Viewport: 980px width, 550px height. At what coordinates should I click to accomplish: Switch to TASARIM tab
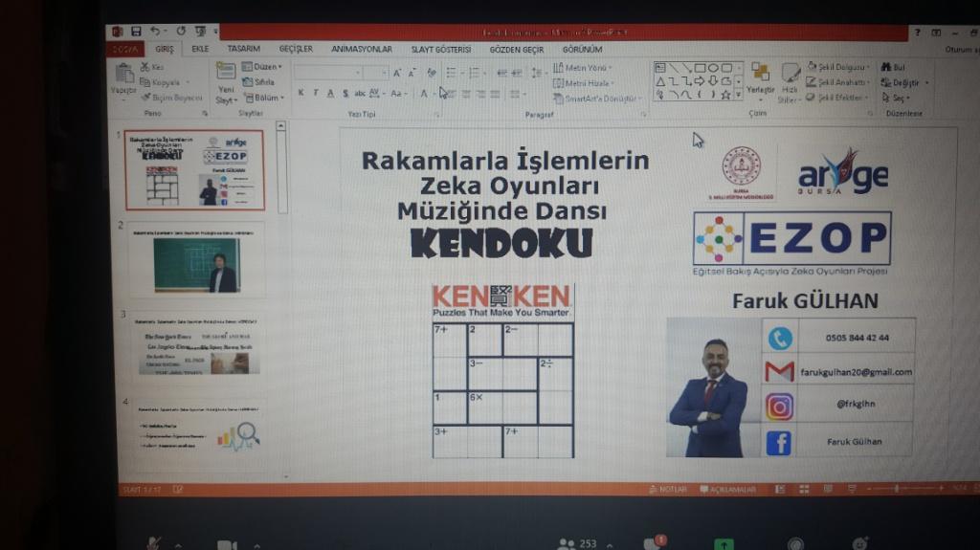pos(244,48)
